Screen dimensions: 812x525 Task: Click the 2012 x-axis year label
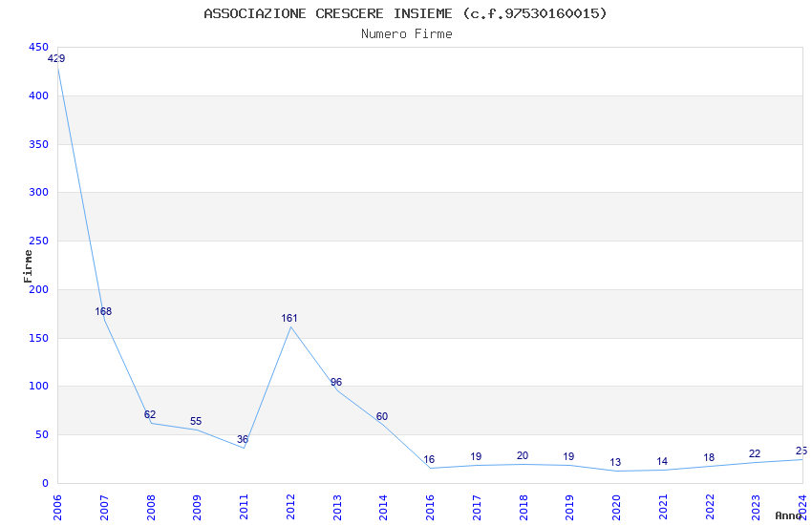(x=290, y=507)
